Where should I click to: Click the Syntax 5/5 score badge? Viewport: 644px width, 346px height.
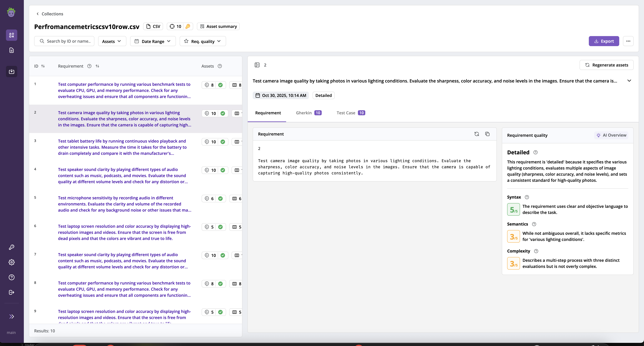click(513, 210)
